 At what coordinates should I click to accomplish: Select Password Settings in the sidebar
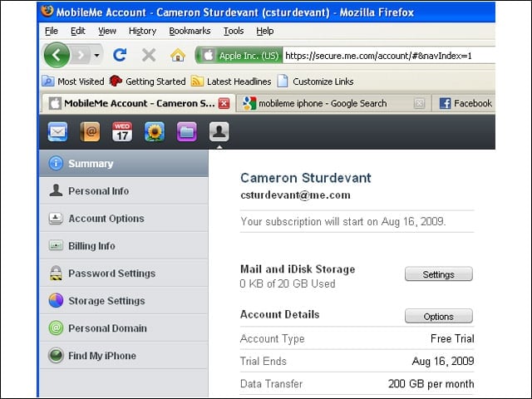point(124,273)
